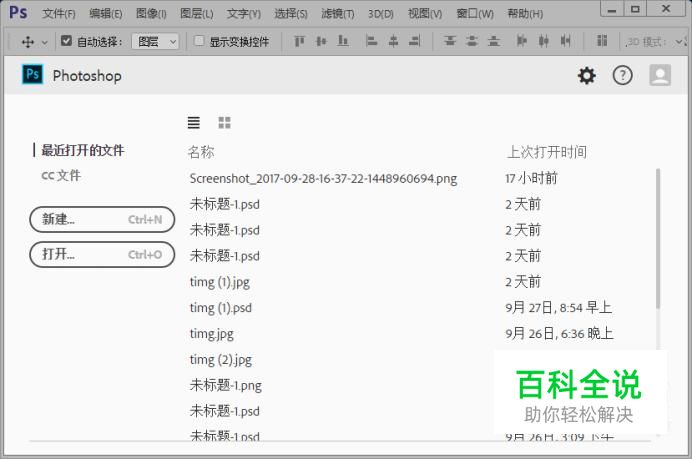Click the 17 小时前 timestamp
Image resolution: width=692 pixels, height=459 pixels.
(531, 178)
